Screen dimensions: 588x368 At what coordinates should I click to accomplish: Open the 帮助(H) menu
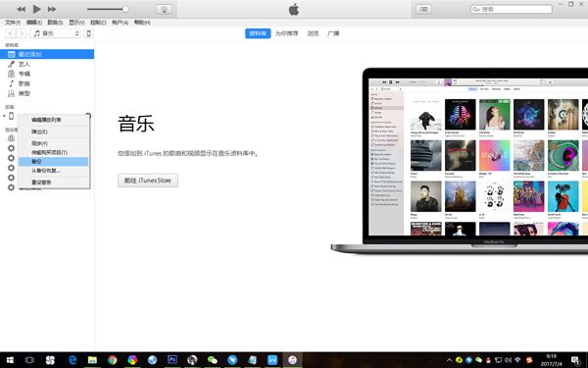tap(142, 23)
